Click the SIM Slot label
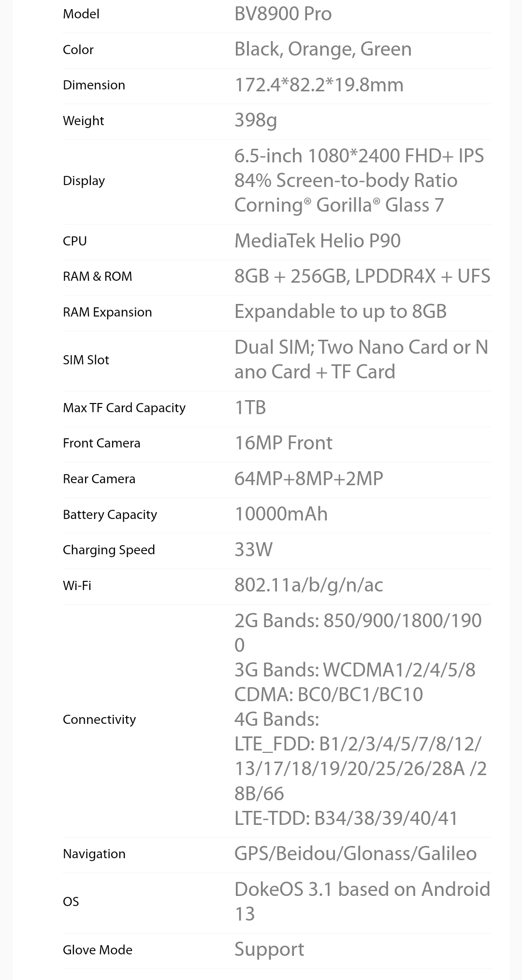The width and height of the screenshot is (522, 980). coord(86,360)
